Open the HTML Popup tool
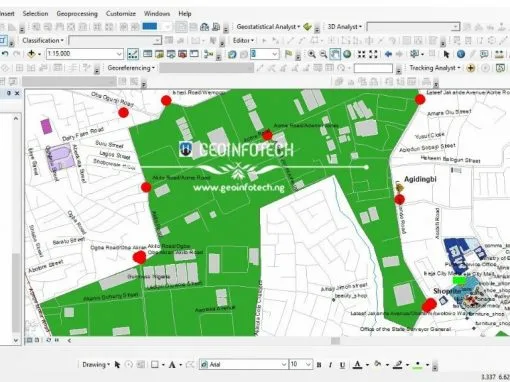 (x=484, y=54)
